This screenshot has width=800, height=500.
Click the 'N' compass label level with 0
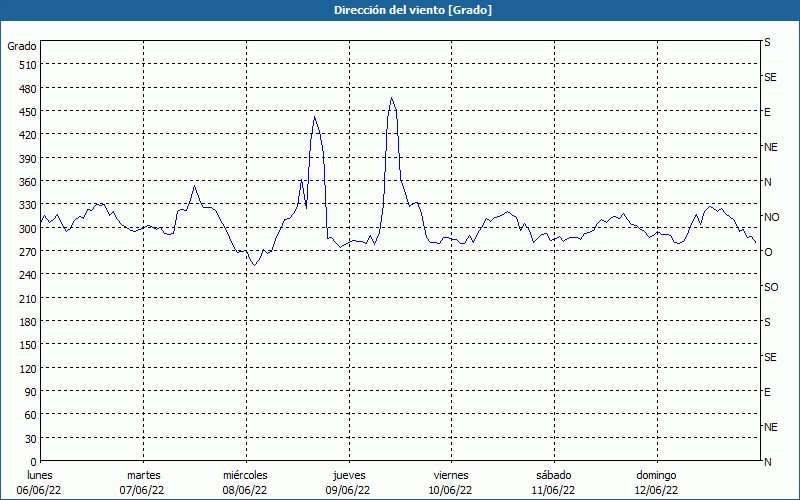coord(768,462)
